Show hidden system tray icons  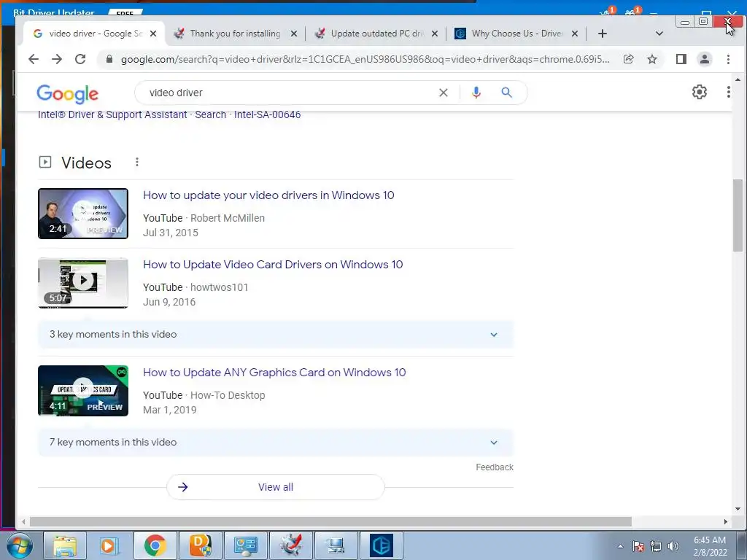[x=620, y=546]
